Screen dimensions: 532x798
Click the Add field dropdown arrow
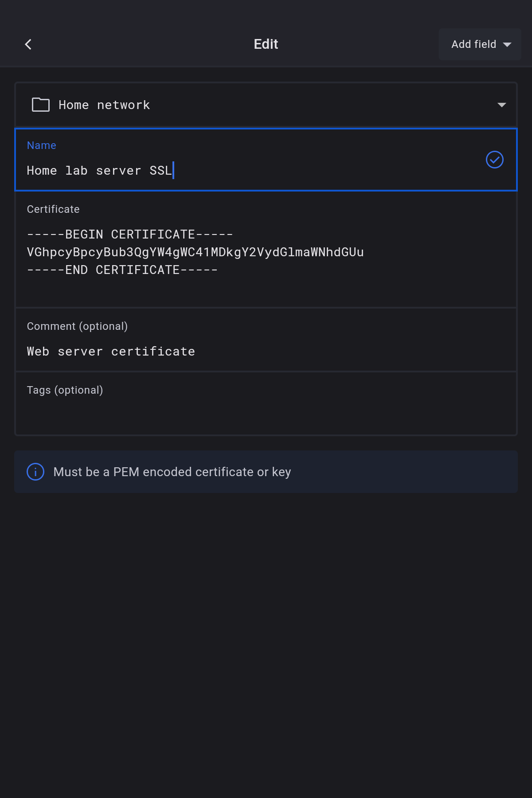pyautogui.click(x=507, y=44)
